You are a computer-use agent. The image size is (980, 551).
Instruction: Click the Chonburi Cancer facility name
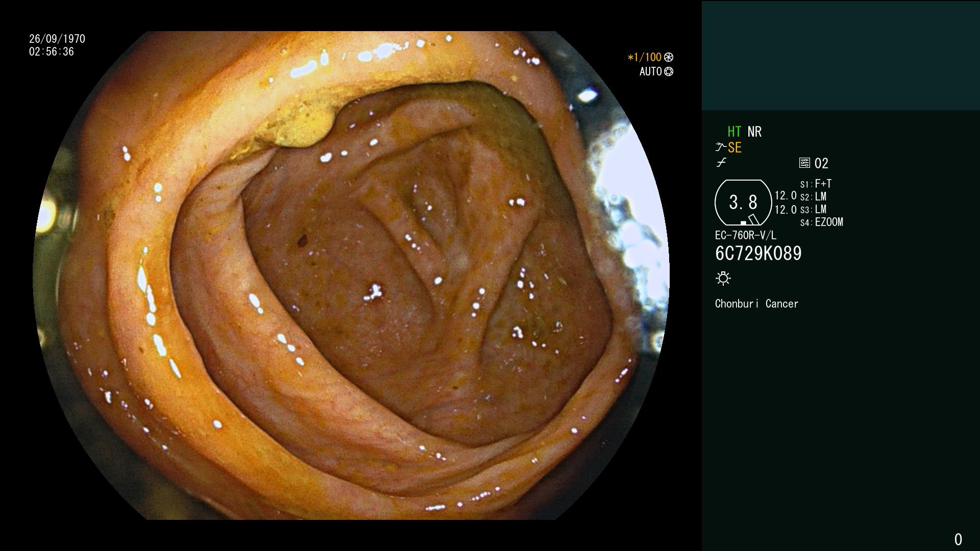click(x=756, y=304)
